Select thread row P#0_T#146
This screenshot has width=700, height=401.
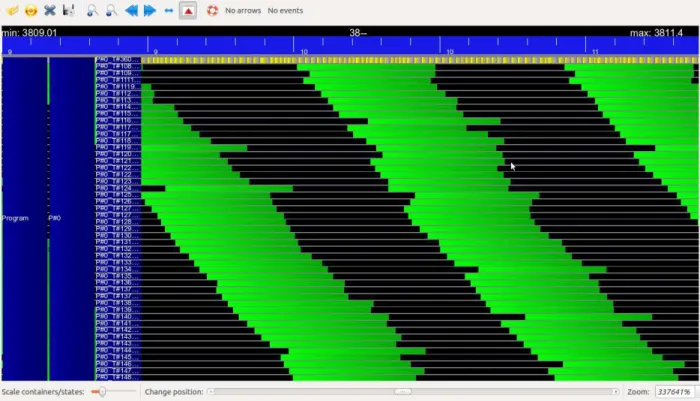tap(117, 364)
